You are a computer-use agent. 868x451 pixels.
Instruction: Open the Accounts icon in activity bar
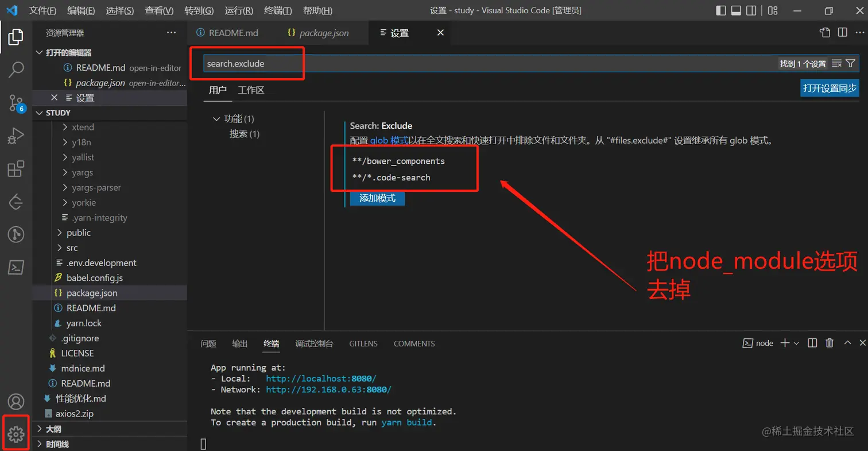click(x=16, y=402)
